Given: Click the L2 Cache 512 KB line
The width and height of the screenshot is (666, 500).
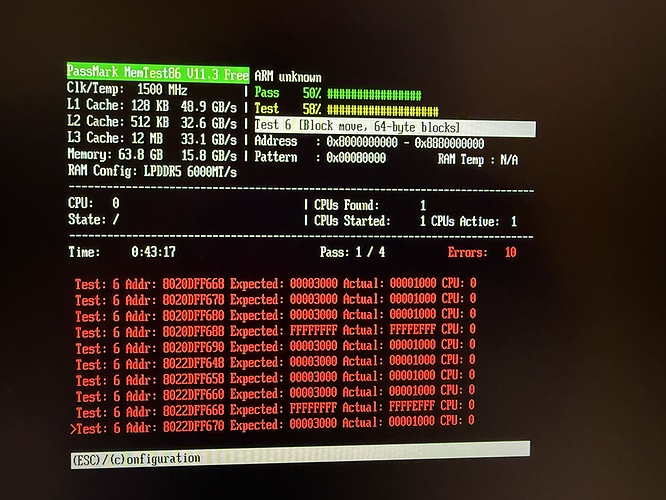Looking at the screenshot, I should [x=152, y=122].
